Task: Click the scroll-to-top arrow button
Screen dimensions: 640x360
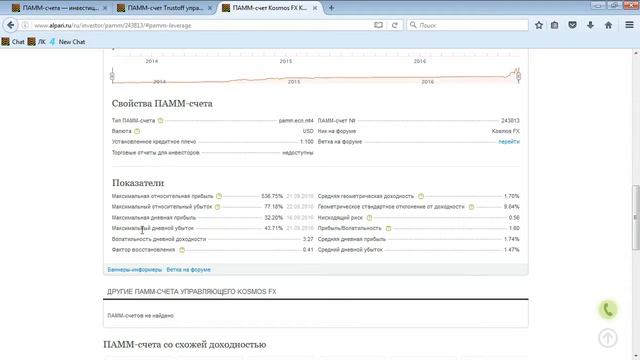Action: click(608, 338)
